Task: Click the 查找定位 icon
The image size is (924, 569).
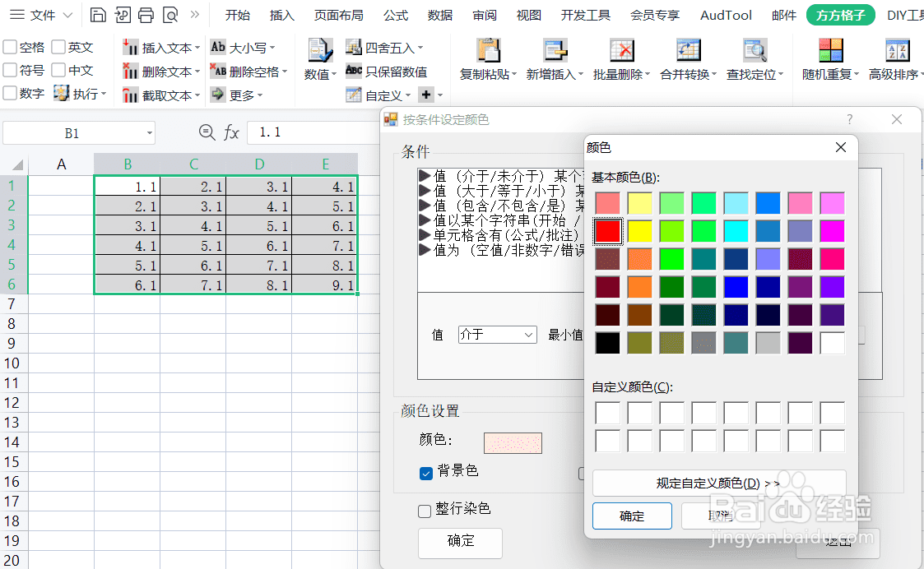Action: [755, 50]
